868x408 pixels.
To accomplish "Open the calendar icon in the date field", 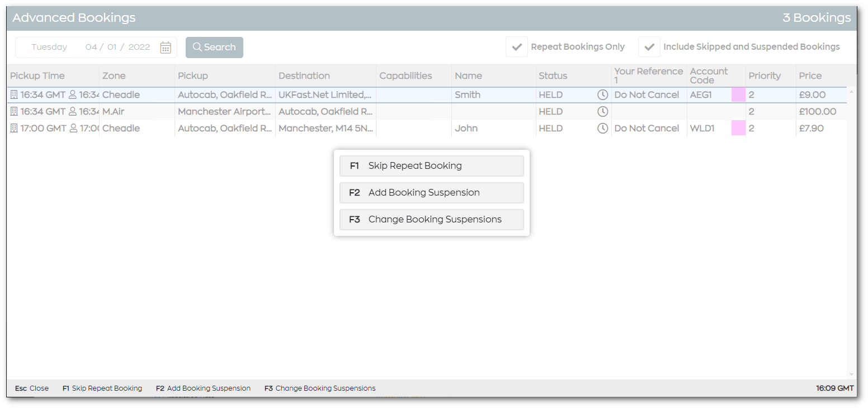I will click(165, 48).
